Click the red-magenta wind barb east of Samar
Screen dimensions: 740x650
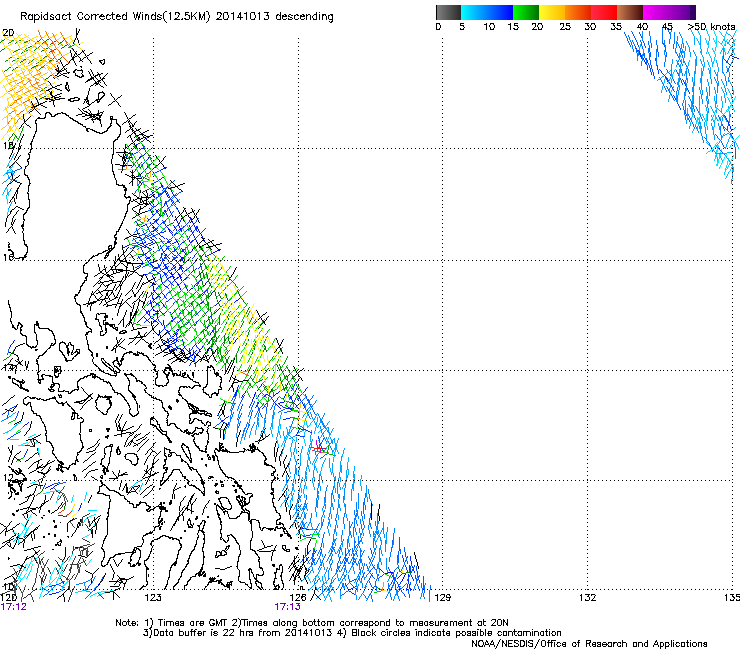click(x=320, y=448)
